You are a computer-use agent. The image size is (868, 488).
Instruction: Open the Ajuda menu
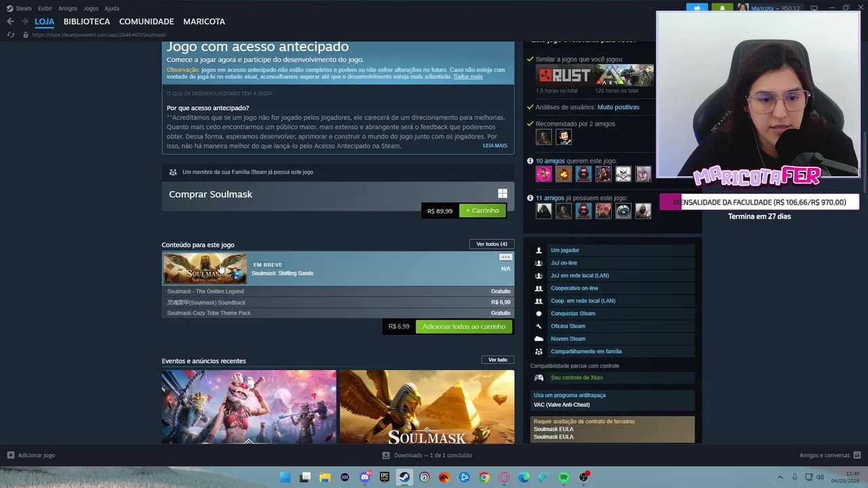pyautogui.click(x=112, y=8)
